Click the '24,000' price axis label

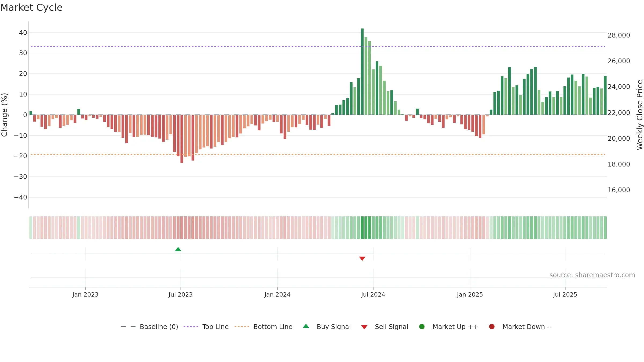pos(619,87)
